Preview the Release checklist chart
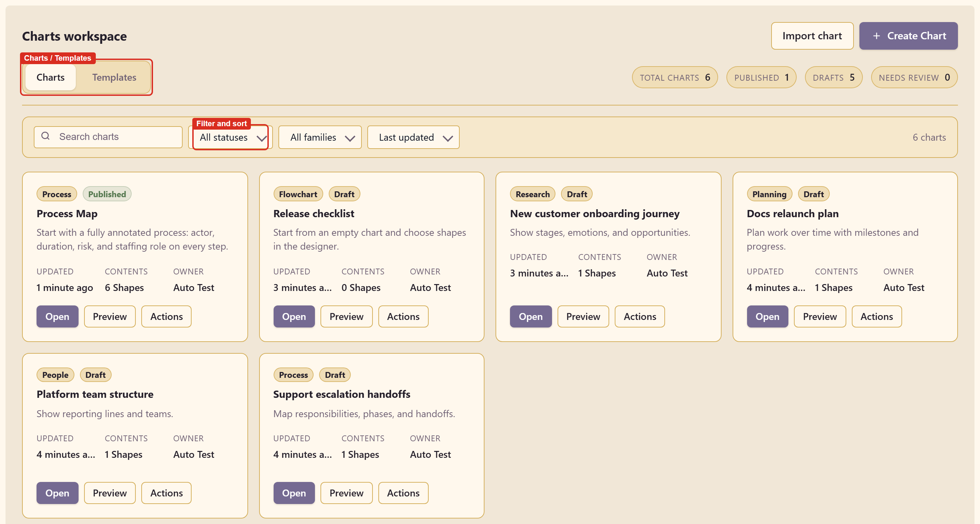 [x=346, y=316]
